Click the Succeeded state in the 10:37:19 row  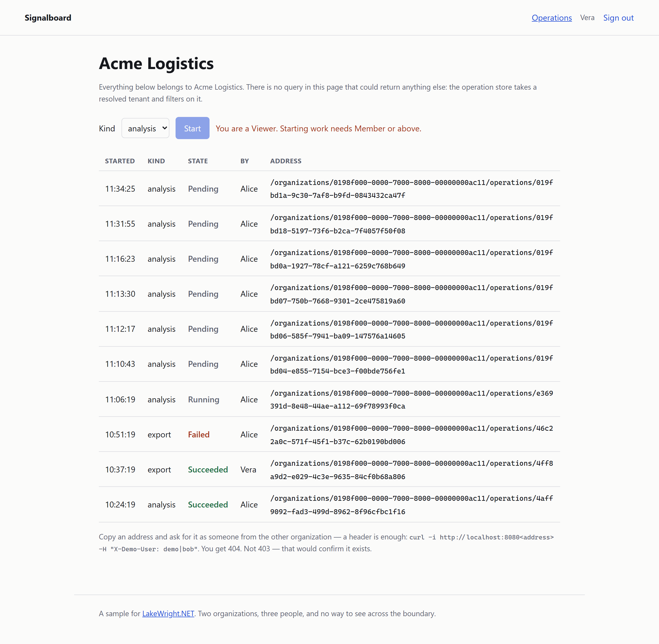(x=208, y=469)
